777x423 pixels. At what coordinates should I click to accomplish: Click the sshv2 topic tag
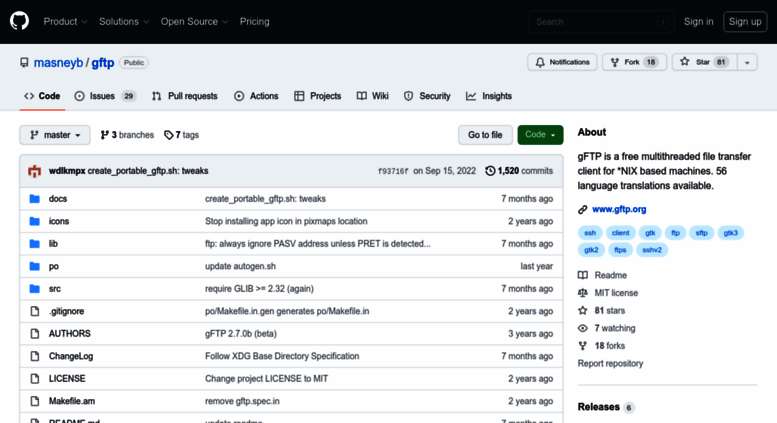pos(652,250)
